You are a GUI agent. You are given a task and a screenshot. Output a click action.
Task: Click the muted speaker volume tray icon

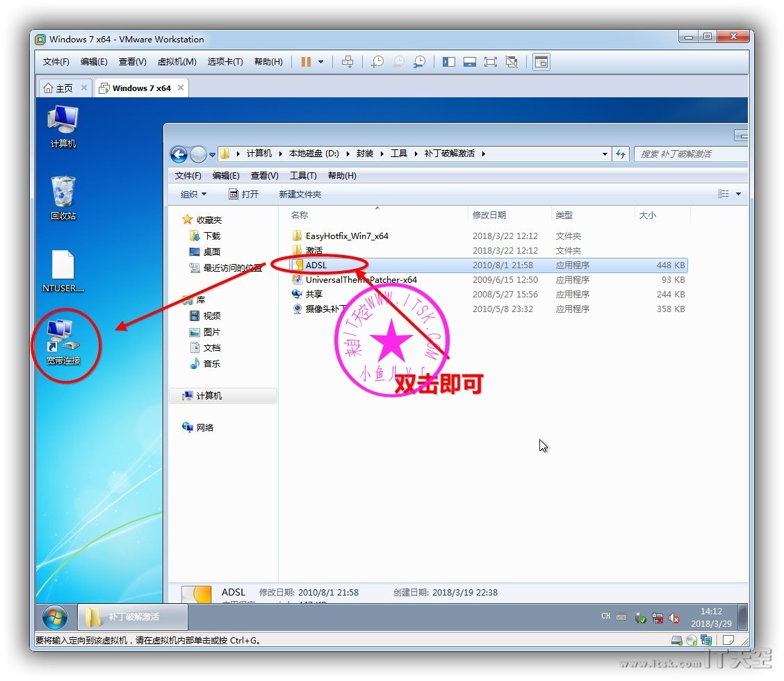[673, 618]
